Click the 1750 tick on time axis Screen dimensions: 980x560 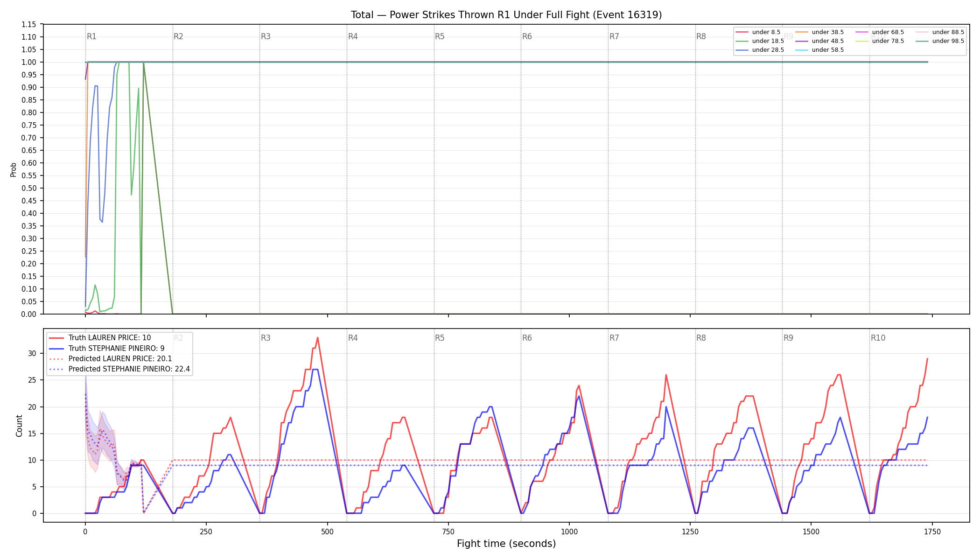coord(932,532)
